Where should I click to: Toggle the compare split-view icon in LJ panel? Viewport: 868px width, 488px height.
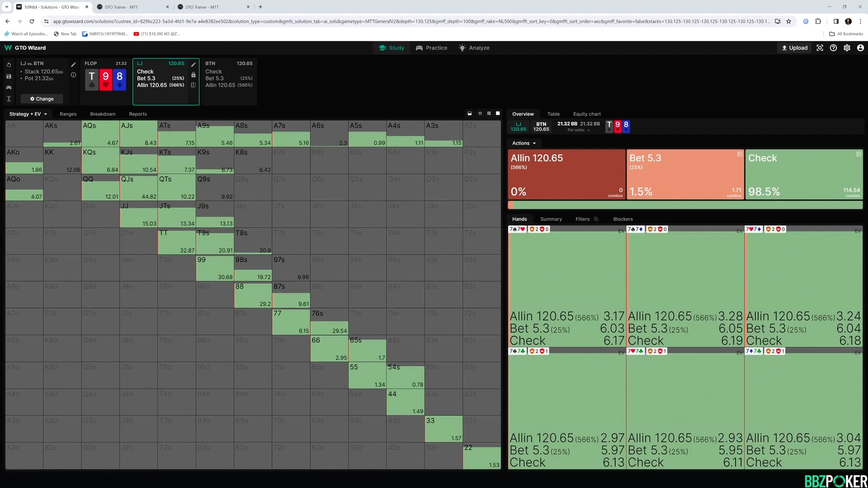point(193,85)
